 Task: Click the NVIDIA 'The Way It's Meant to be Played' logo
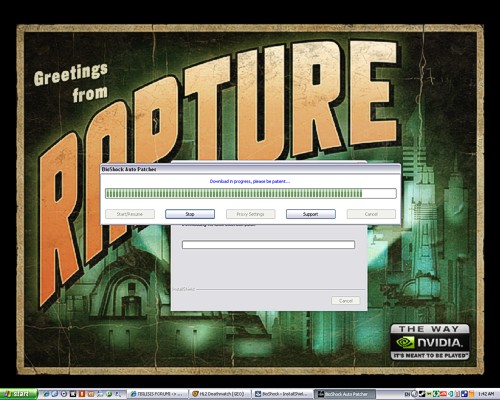tap(430, 342)
